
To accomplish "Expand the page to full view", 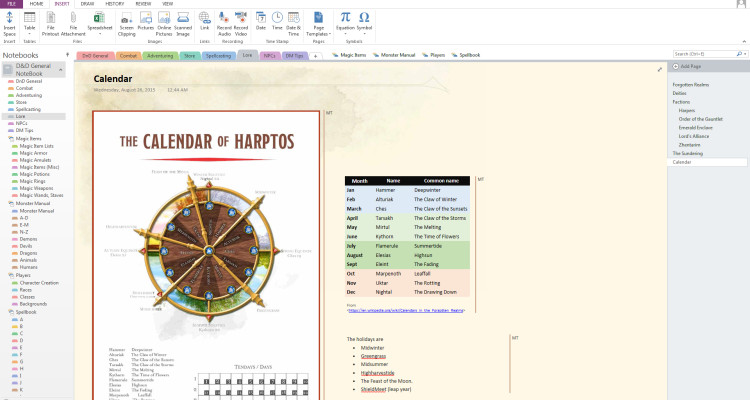I will coord(660,69).
